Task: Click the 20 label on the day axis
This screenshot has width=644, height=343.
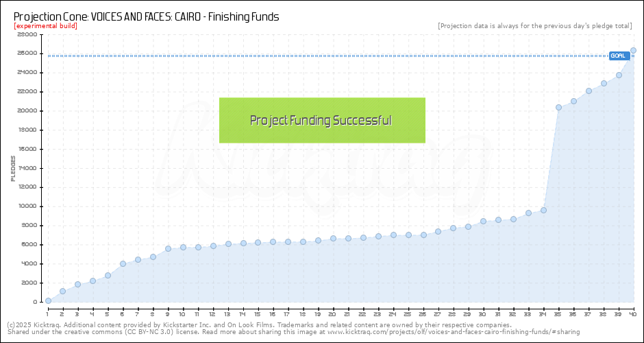Action: tap(333, 314)
